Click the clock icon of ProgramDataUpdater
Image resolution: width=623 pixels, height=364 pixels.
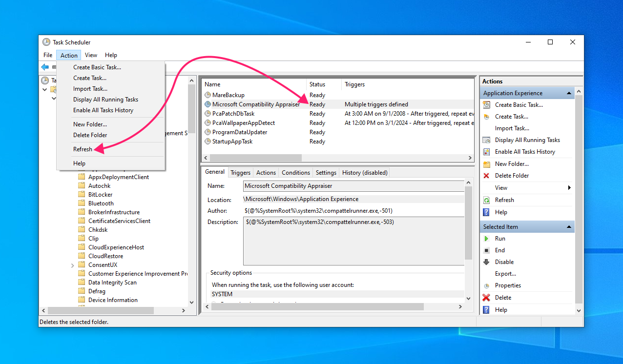(x=208, y=132)
